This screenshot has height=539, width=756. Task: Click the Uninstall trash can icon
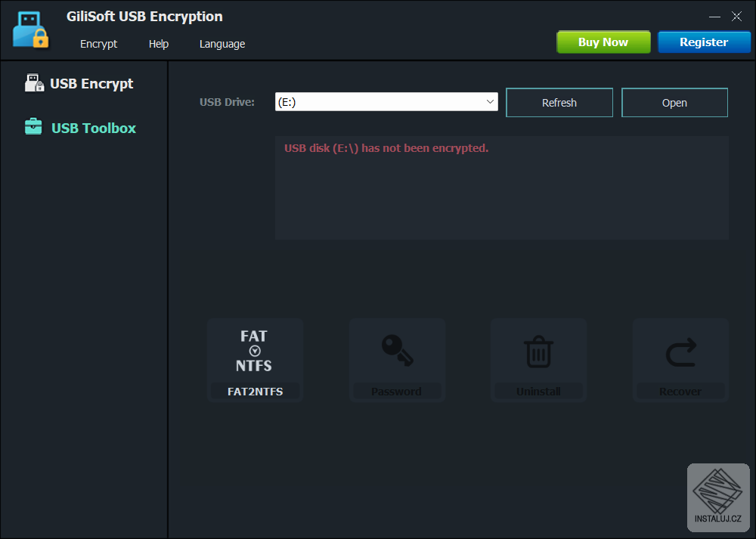tap(538, 352)
